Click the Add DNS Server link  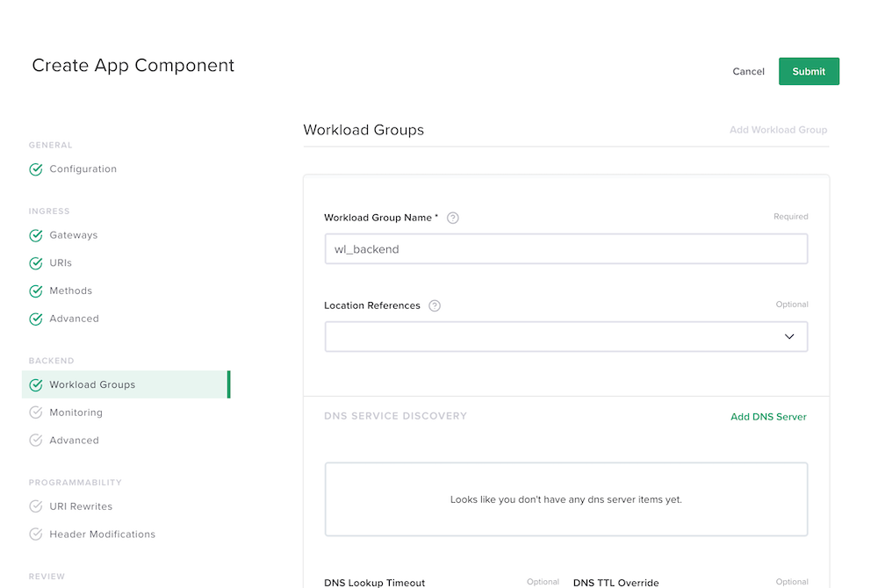[768, 417]
